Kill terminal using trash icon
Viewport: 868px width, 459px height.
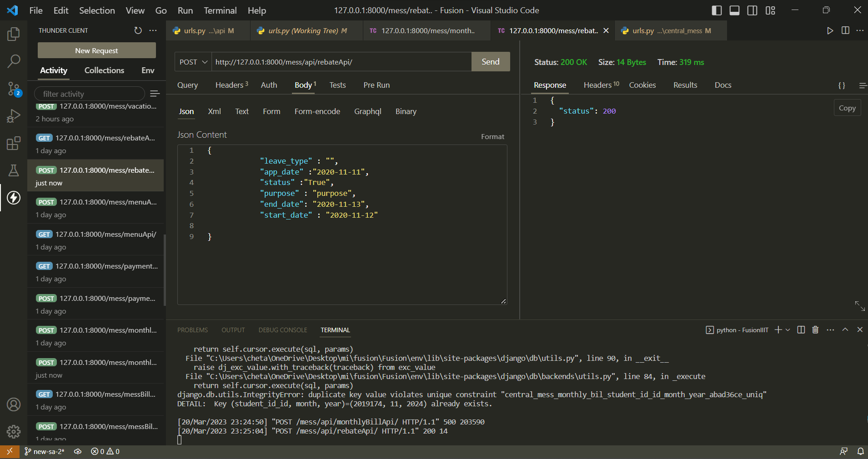(815, 330)
